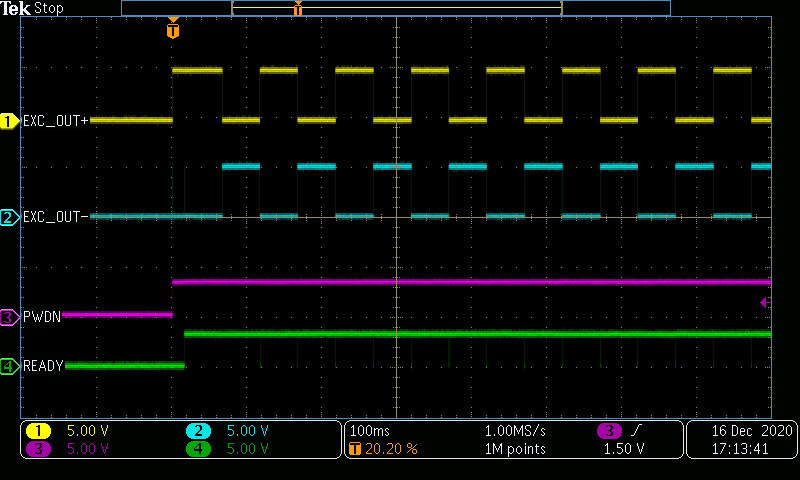Click the channel 1 5.00 V scale readout
The width and height of the screenshot is (800, 480).
[88, 431]
